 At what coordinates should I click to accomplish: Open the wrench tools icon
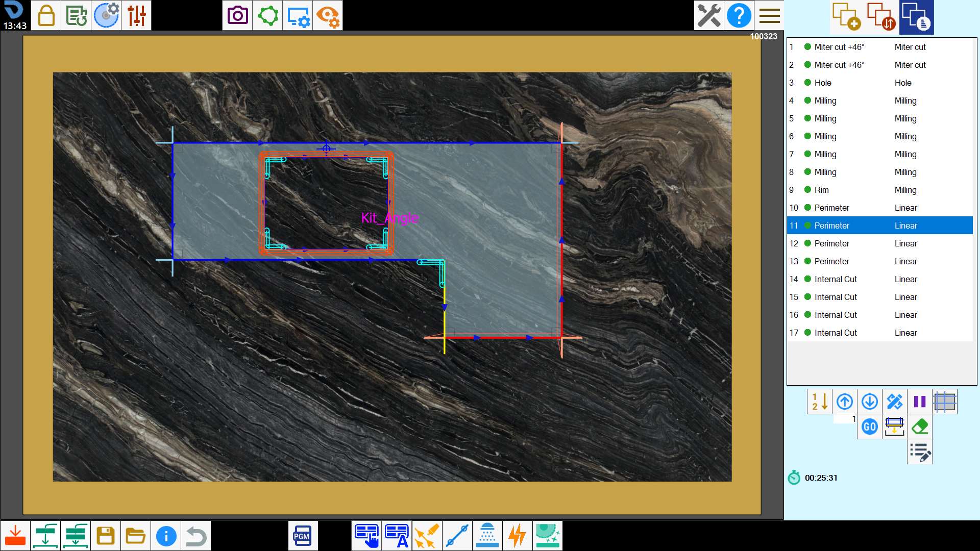click(709, 15)
